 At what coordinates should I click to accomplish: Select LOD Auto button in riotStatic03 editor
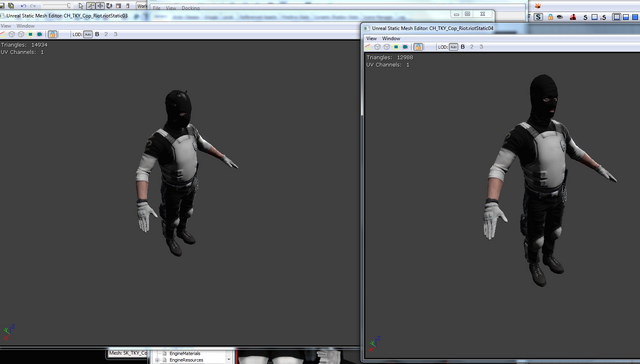[88, 34]
